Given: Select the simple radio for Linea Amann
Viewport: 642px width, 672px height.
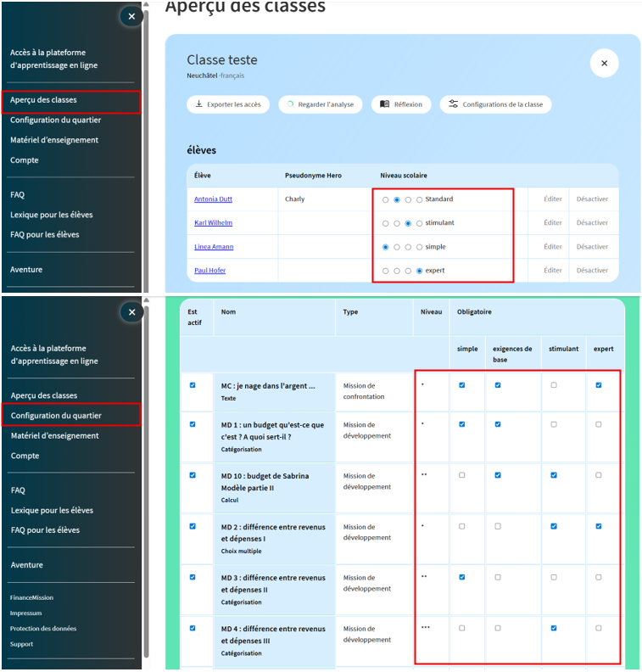Looking at the screenshot, I should (386, 247).
